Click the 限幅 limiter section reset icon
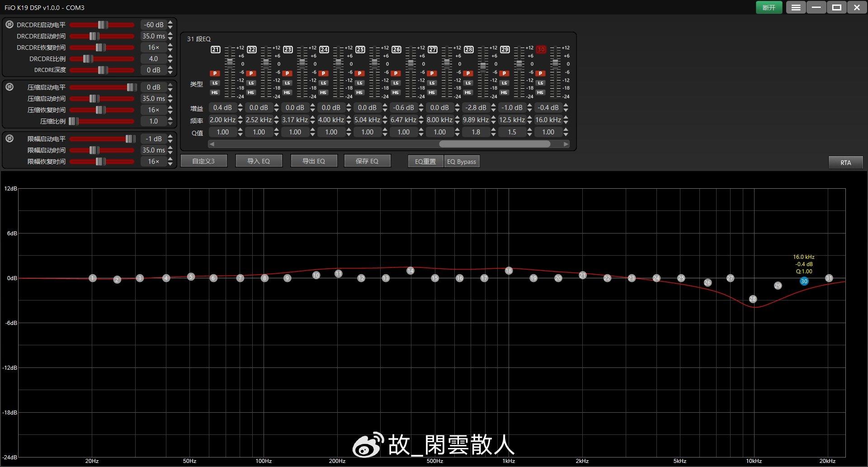 tap(9, 138)
